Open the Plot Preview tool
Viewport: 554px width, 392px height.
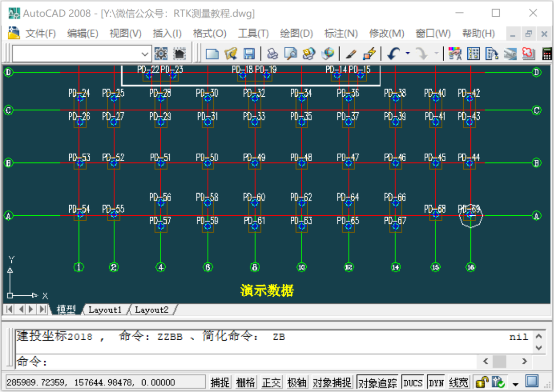click(290, 53)
